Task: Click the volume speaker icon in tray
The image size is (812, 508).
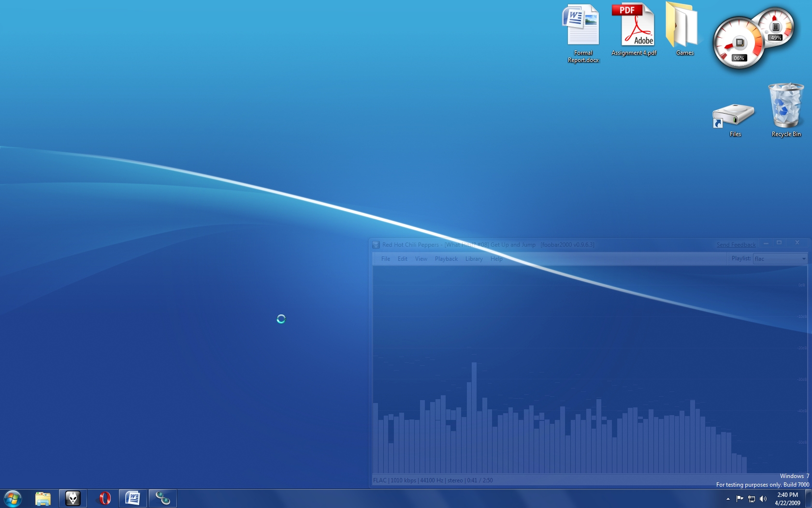Action: pyautogui.click(x=763, y=499)
